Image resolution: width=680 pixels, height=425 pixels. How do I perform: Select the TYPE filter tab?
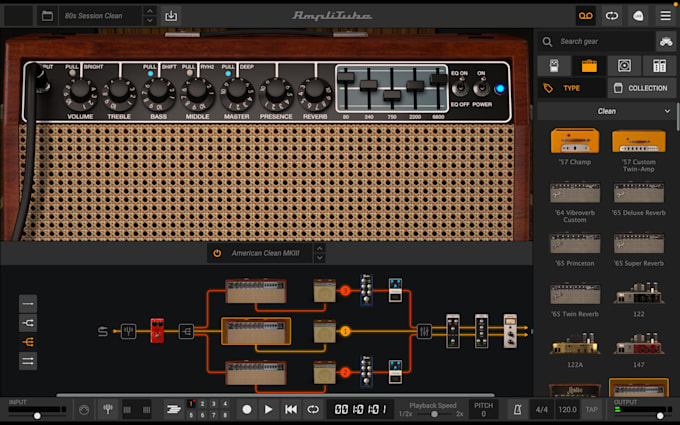coord(572,88)
